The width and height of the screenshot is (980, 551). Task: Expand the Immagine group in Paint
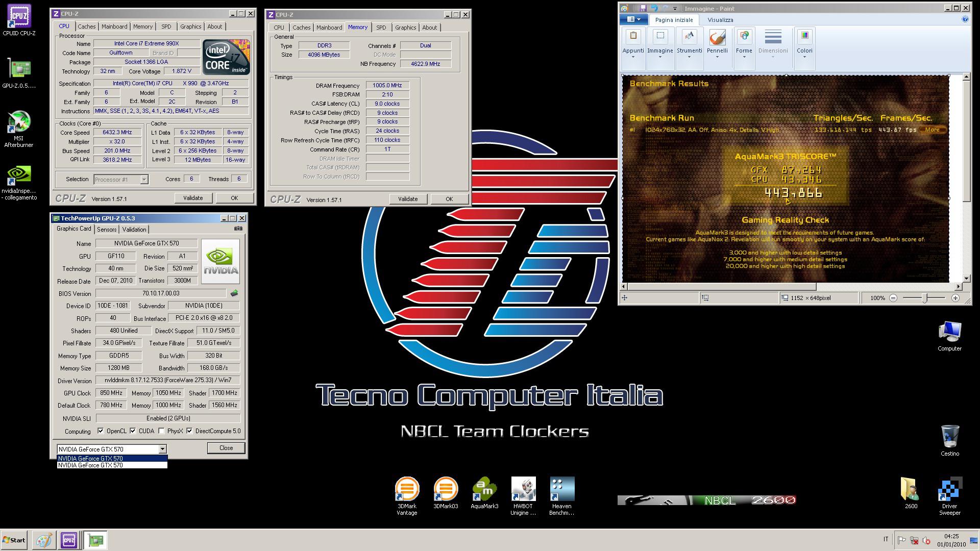pyautogui.click(x=660, y=48)
